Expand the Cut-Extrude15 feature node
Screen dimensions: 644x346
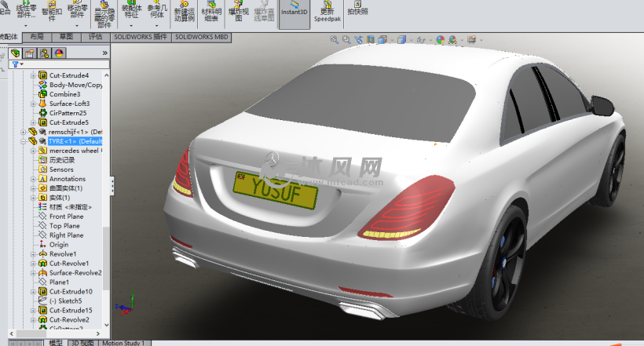[x=33, y=311]
